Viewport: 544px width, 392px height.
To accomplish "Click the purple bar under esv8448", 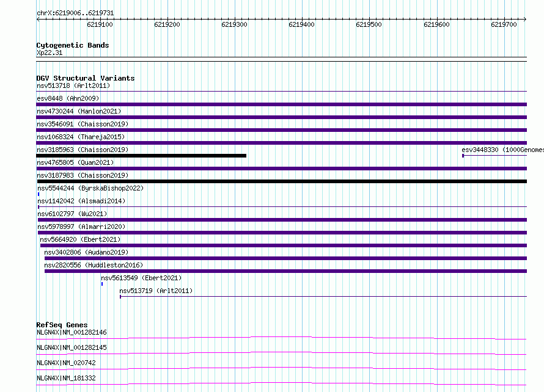I will tap(281, 104).
